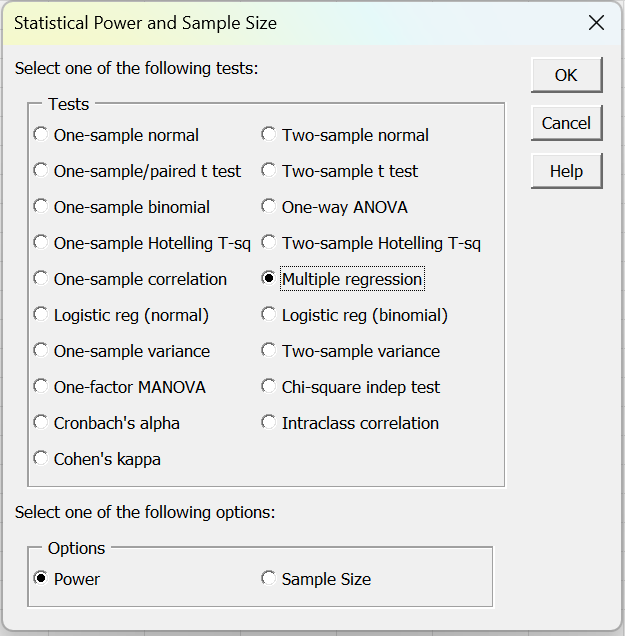625x636 pixels.
Task: Select One-sample variance test
Action: 41,351
